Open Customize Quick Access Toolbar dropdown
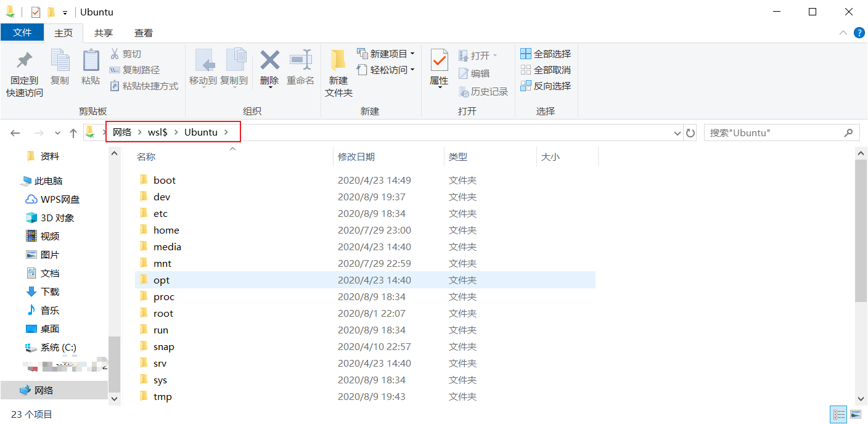The image size is (868, 424). pyautogui.click(x=65, y=12)
